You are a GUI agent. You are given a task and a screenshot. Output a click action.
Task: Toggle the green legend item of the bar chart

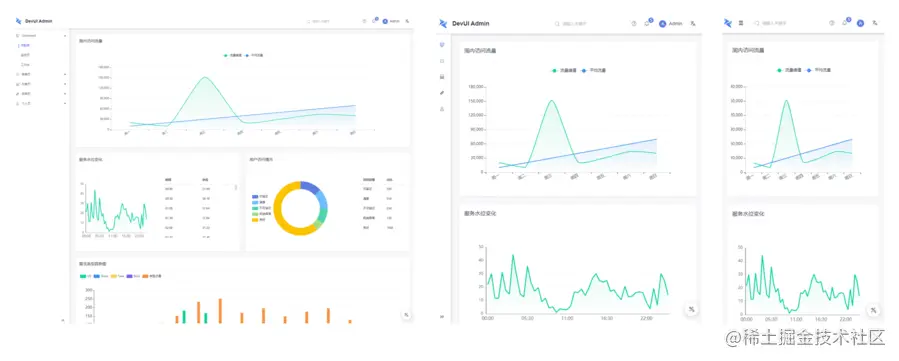coord(85,276)
